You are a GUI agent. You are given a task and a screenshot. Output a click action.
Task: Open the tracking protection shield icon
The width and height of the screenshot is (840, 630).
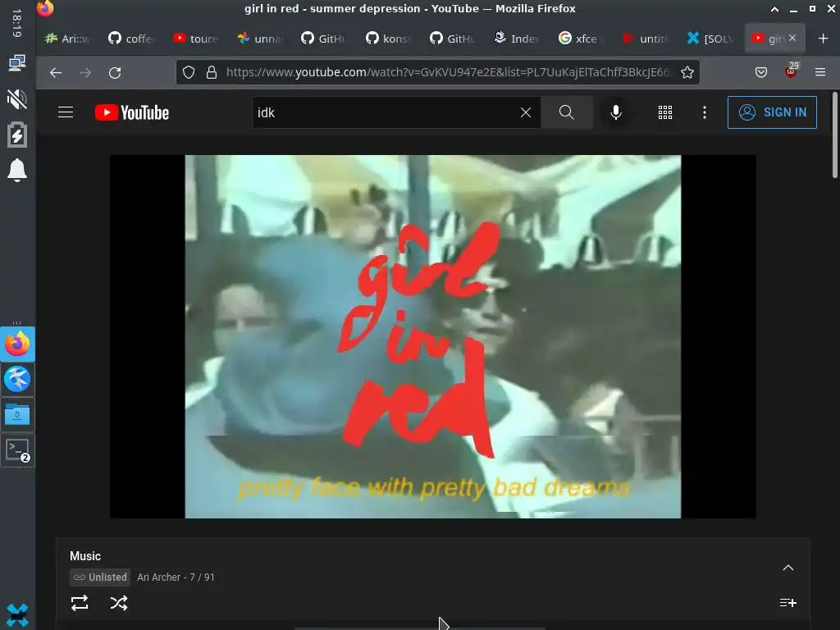pos(189,72)
